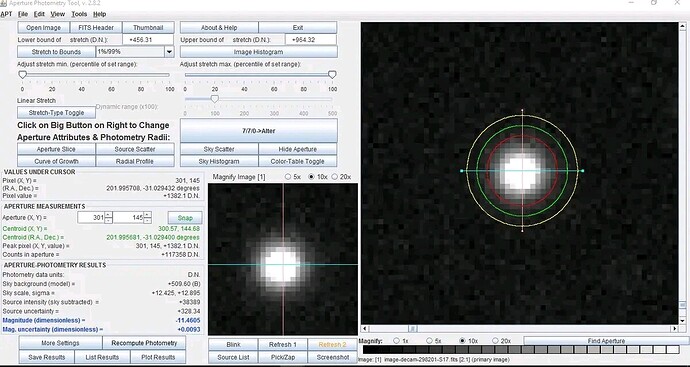The height and width of the screenshot is (367, 690).
Task: Open the APT menu
Action: click(x=6, y=14)
